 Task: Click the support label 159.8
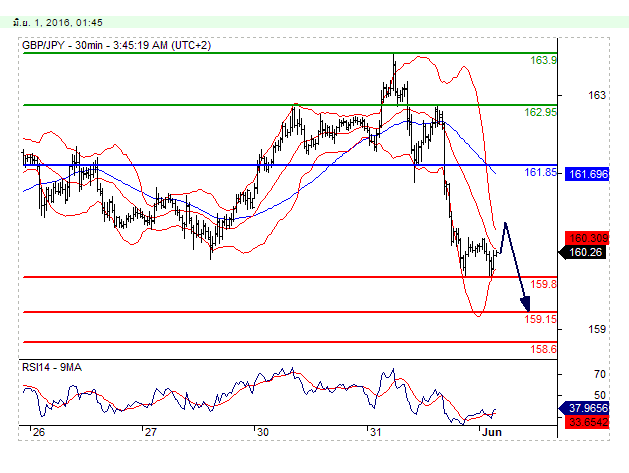click(543, 284)
